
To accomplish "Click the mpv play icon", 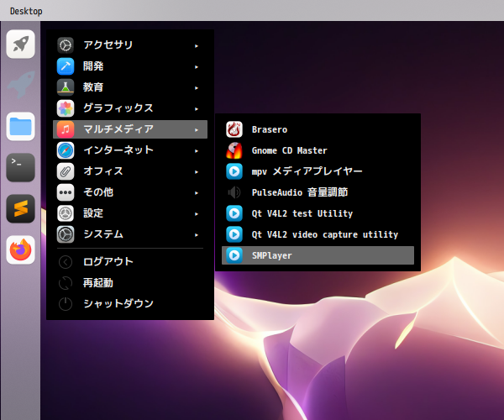I will click(234, 171).
